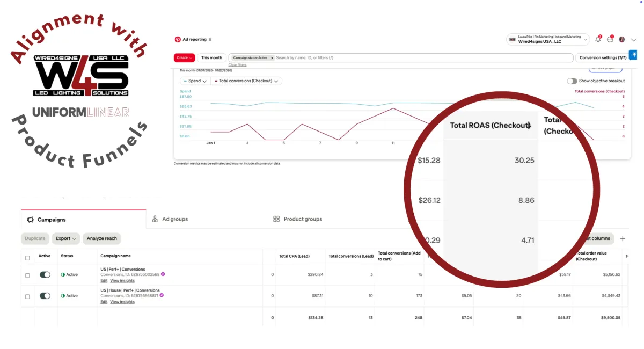The width and height of the screenshot is (644, 349).
Task: Open the Ad reporting hamburger menu
Action: (210, 39)
